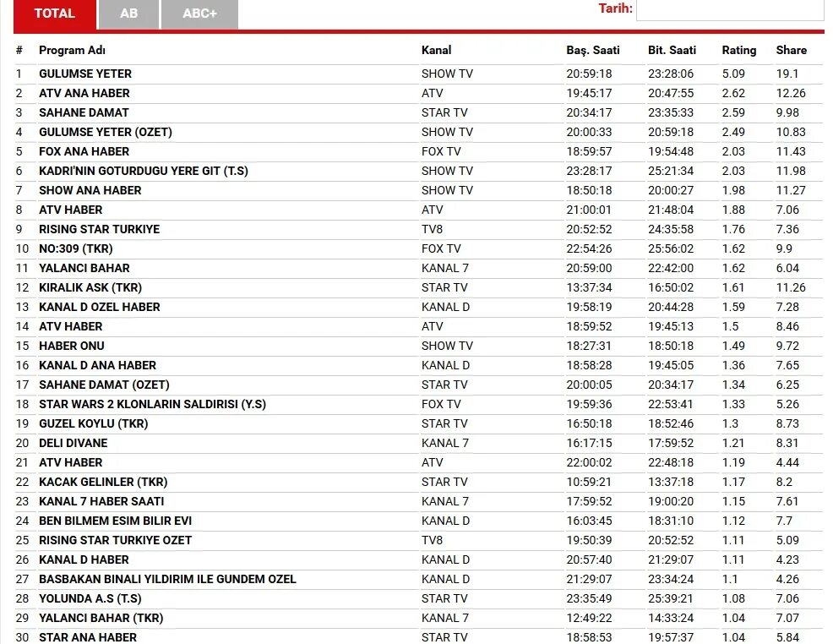Screen dimensions: 833x644
Task: Select the ATV ANA HABER program row
Action: [x=84, y=93]
